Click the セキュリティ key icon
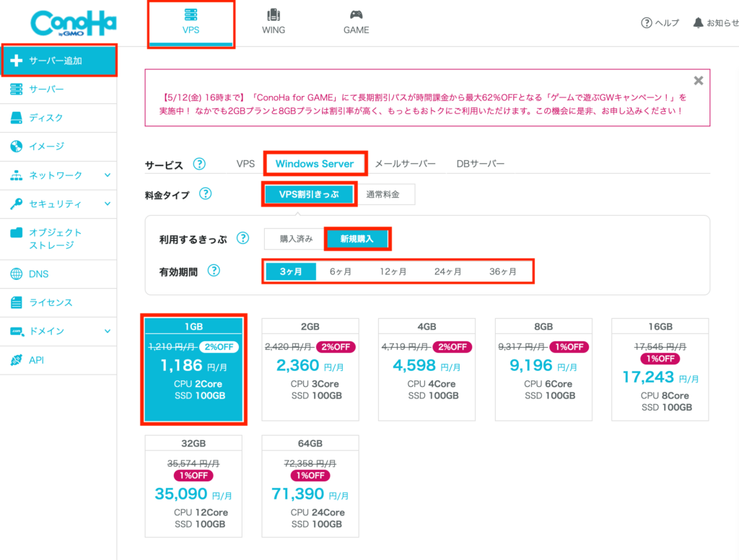Screen dimensions: 739x560 pos(17,204)
